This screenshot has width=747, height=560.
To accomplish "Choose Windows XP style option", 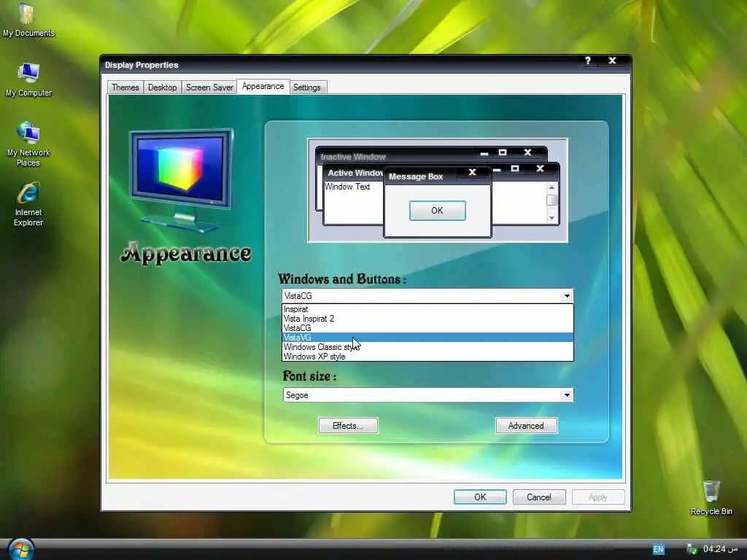I will click(x=427, y=356).
